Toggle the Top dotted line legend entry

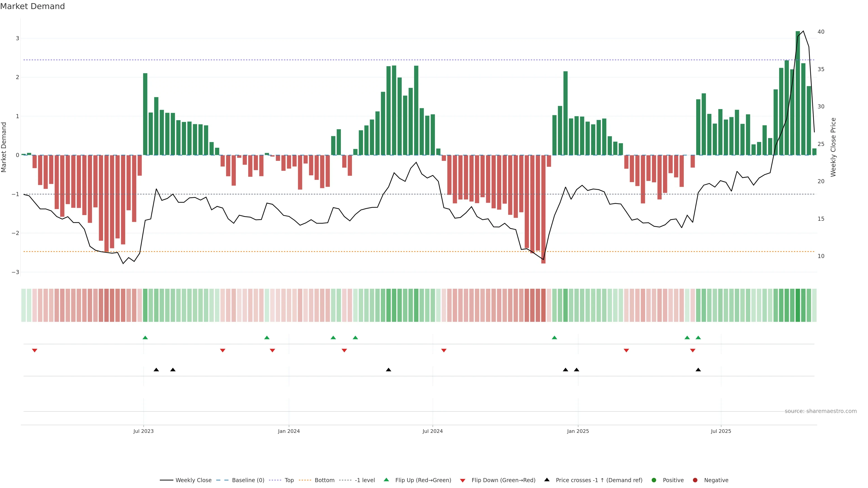coord(289,480)
